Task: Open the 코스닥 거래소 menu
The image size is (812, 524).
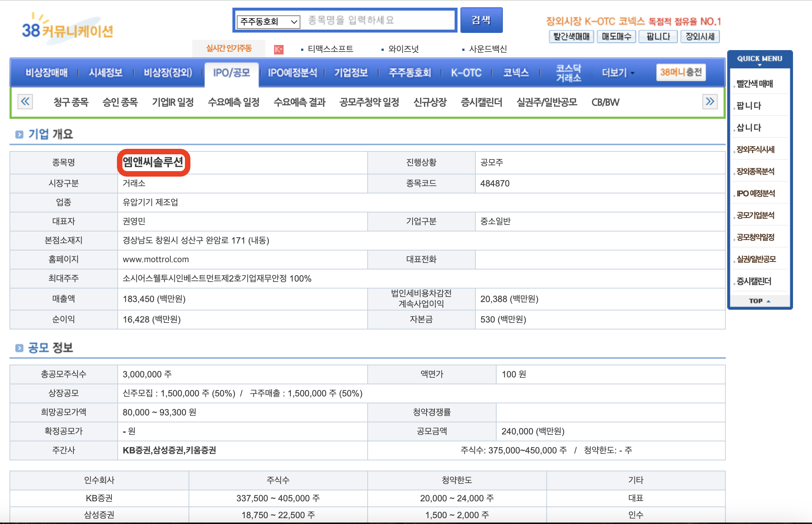Action: 568,73
